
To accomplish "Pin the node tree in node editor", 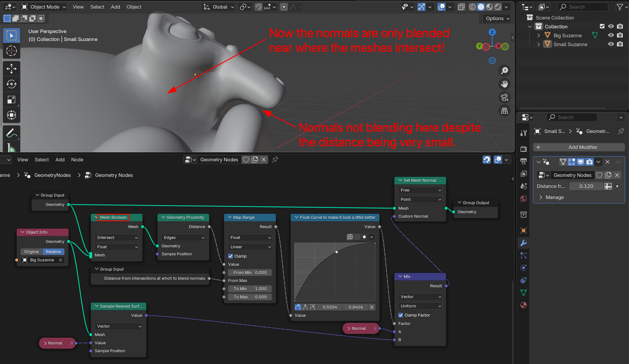I will [x=275, y=160].
